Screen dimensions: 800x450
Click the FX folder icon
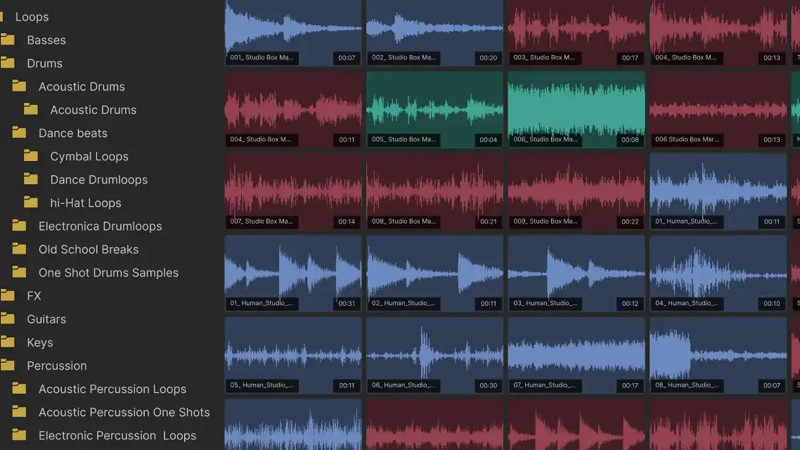pos(8,295)
